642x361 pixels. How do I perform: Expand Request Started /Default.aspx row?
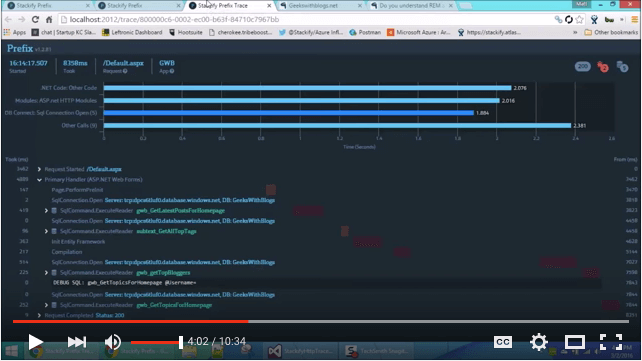39,169
